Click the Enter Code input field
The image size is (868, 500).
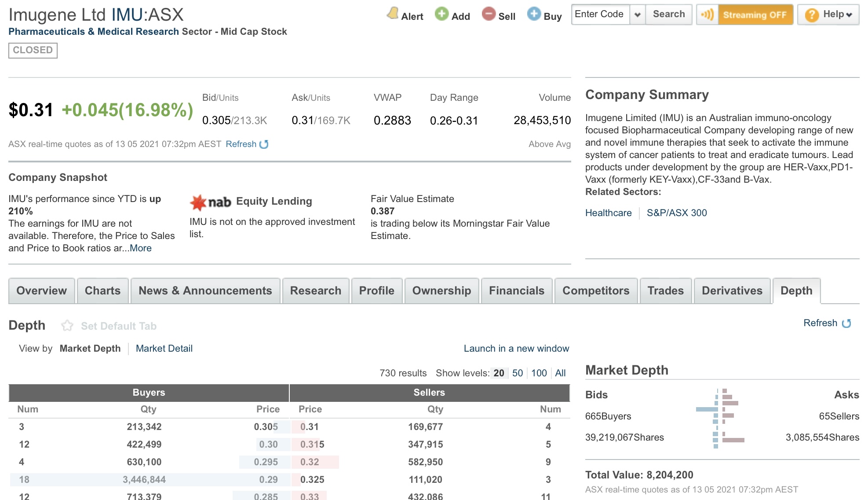[601, 15]
